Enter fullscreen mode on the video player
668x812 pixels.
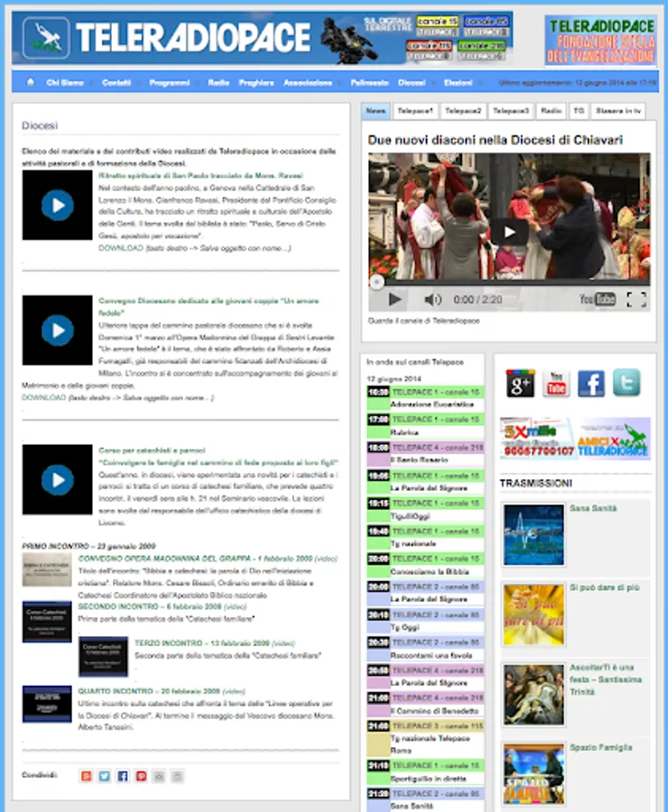coord(636,300)
